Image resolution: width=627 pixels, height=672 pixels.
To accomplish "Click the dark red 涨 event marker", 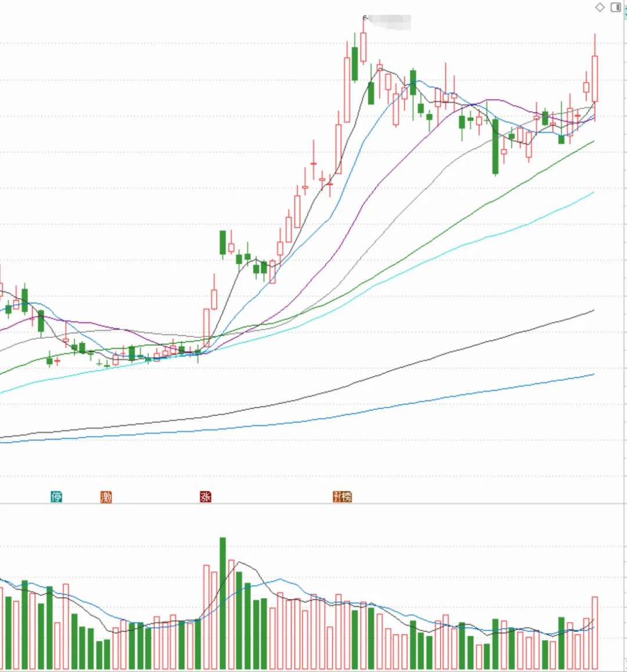I will point(206,497).
